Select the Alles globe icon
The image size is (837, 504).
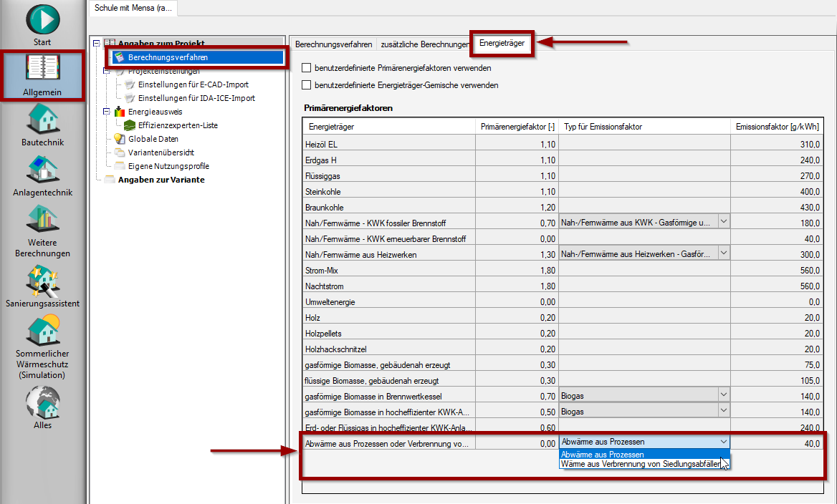(x=42, y=407)
